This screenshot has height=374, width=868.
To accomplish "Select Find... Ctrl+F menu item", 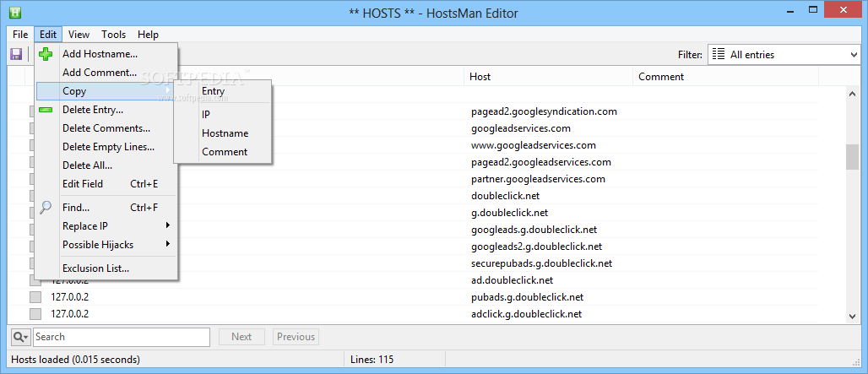I will [106, 208].
